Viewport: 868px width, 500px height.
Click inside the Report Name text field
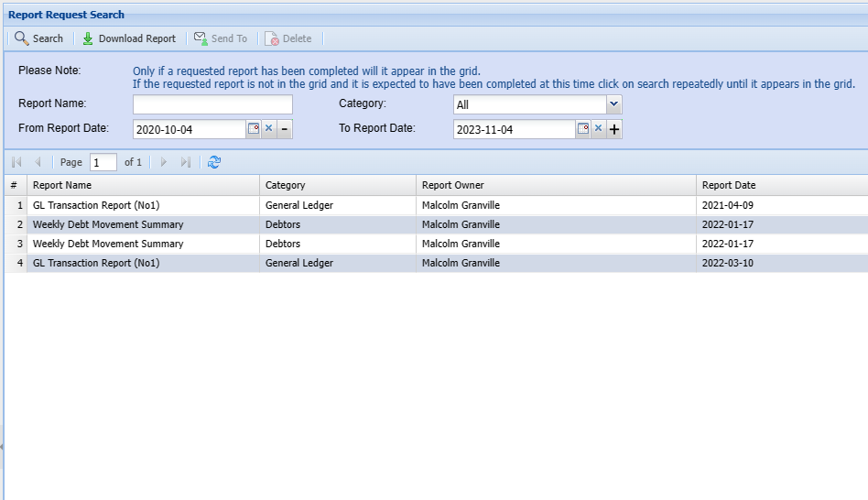(x=212, y=104)
